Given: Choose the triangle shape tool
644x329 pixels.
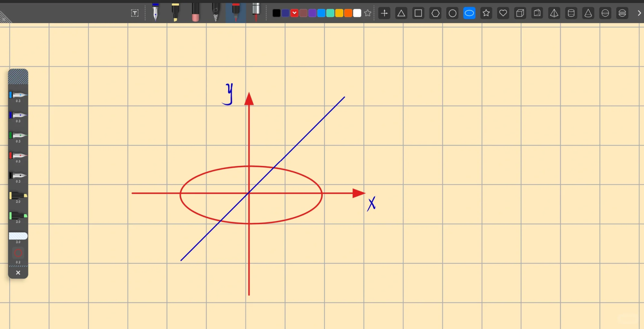Looking at the screenshot, I should 401,13.
